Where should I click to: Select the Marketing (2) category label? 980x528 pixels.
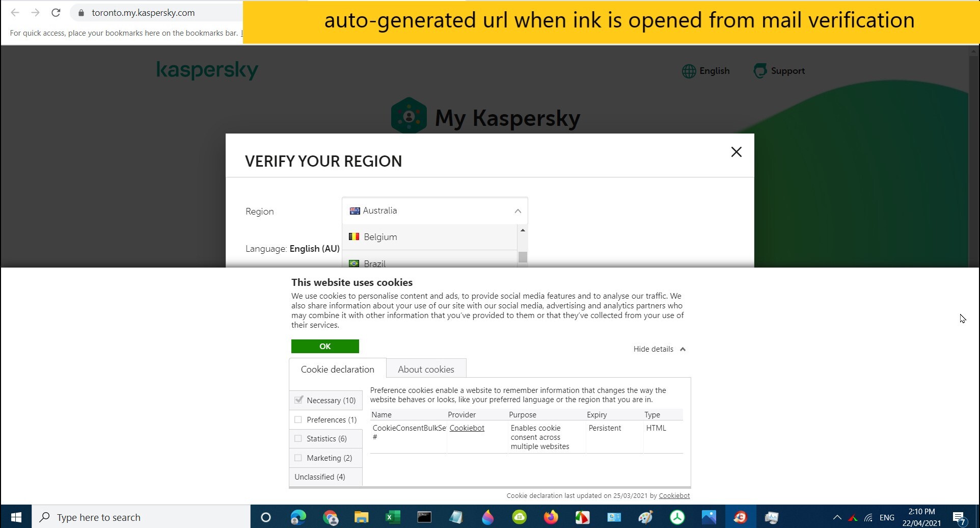(329, 458)
